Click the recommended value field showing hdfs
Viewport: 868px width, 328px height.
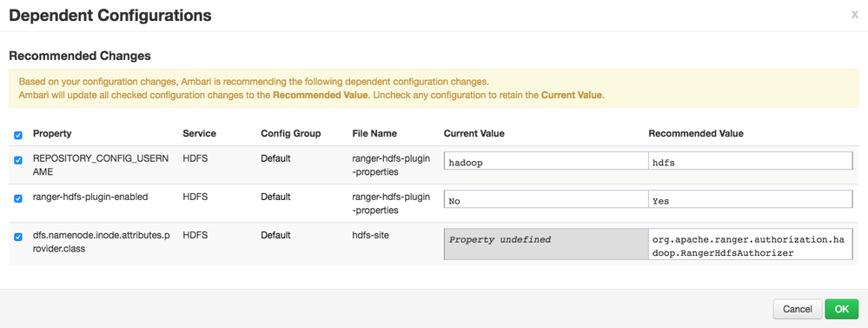(x=750, y=161)
